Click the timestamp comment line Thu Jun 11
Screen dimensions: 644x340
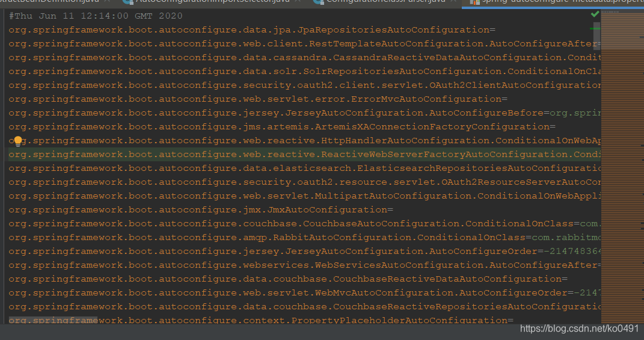click(96, 16)
